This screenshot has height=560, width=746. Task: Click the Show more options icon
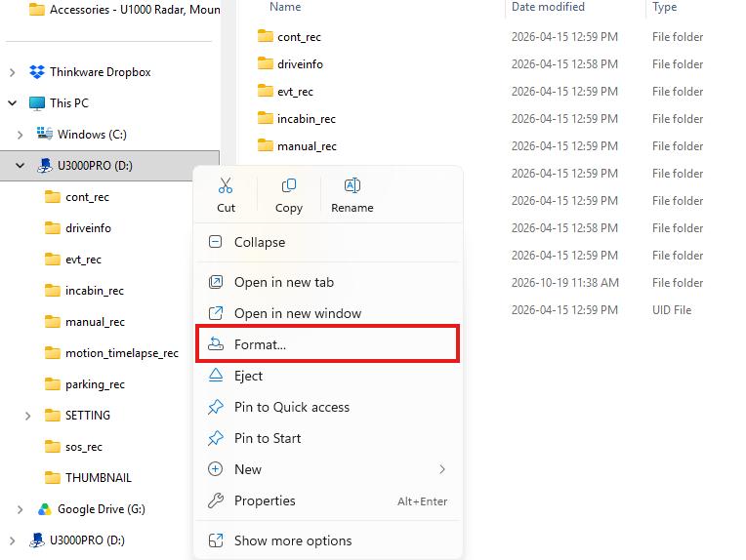(216, 540)
